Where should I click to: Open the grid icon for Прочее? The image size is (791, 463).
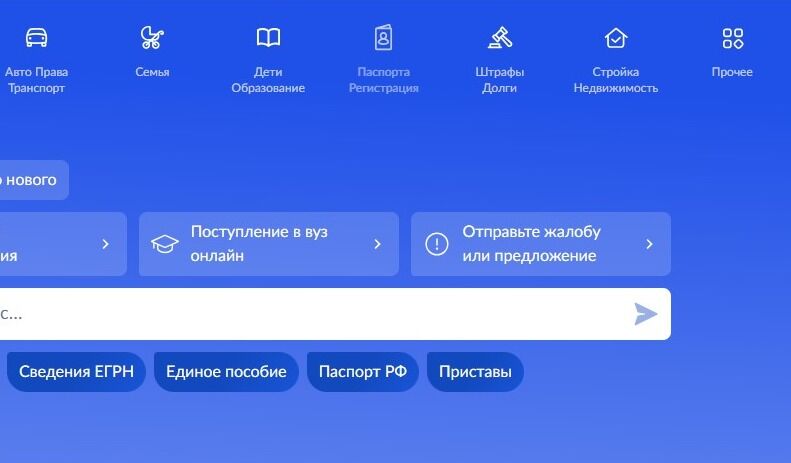[732, 38]
